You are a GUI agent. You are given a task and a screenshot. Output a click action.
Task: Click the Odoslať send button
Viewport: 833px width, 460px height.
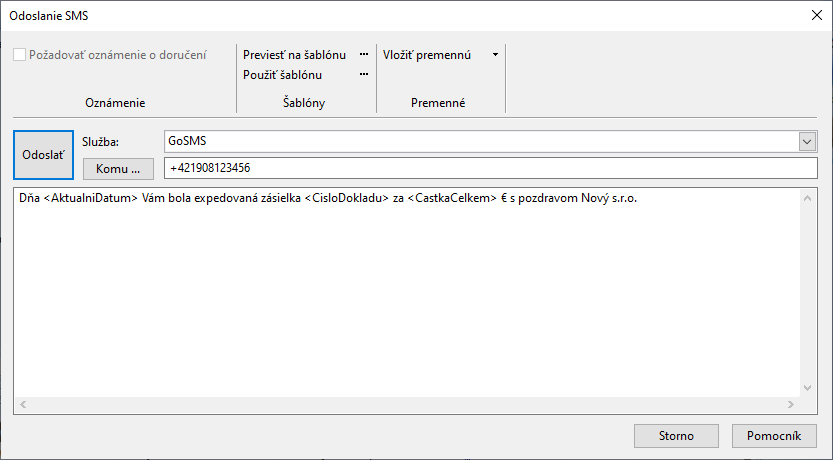[44, 155]
